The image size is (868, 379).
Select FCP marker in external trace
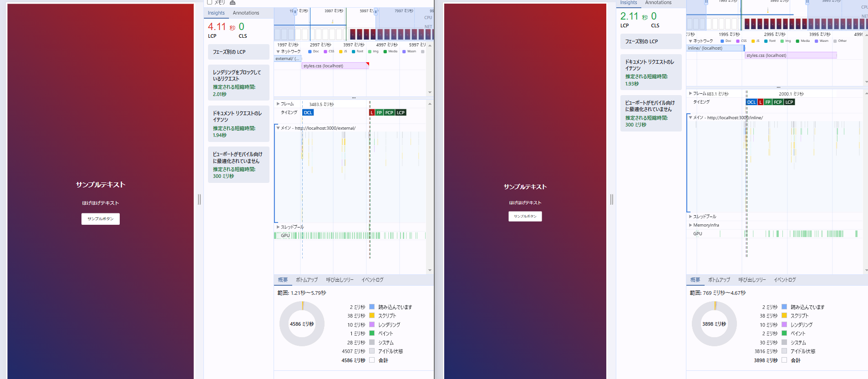coord(389,112)
